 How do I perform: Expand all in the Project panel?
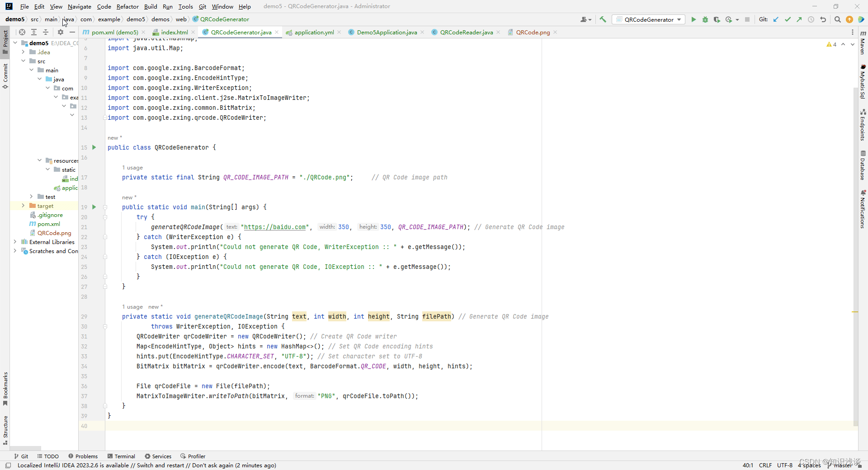[34, 32]
